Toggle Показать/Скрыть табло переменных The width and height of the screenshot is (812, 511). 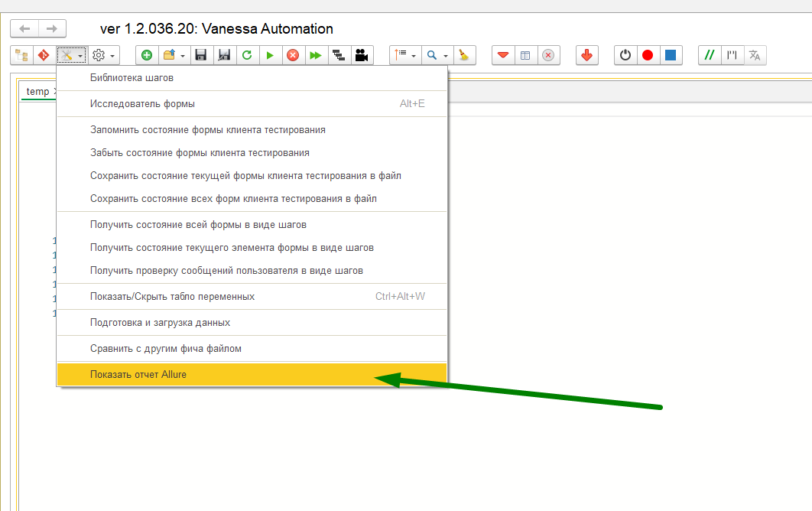click(x=252, y=297)
